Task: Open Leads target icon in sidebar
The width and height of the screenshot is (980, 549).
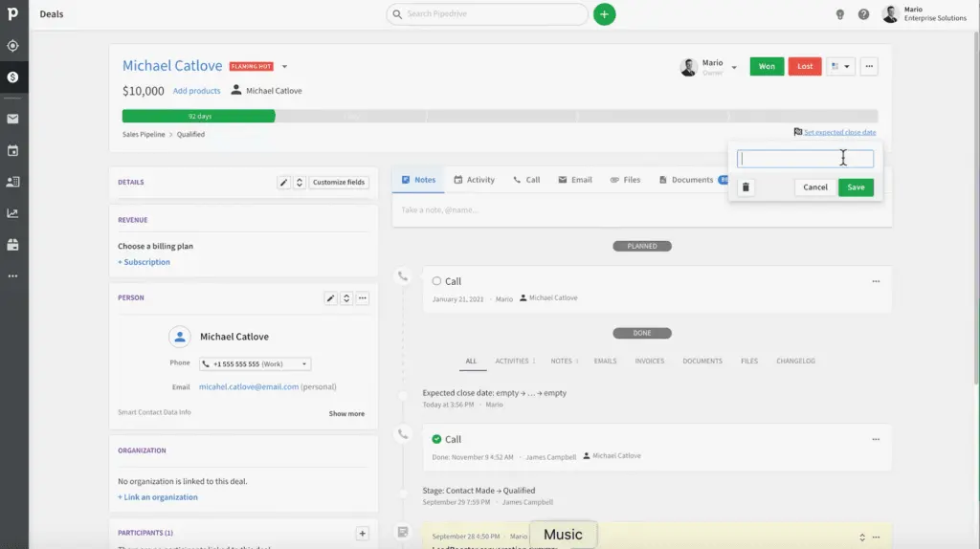Action: [12, 46]
